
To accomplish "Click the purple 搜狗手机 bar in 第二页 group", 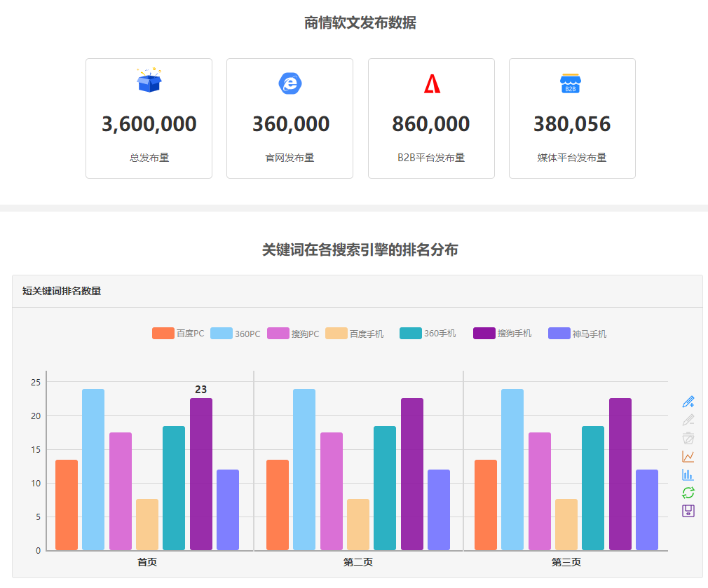I will (x=412, y=474).
